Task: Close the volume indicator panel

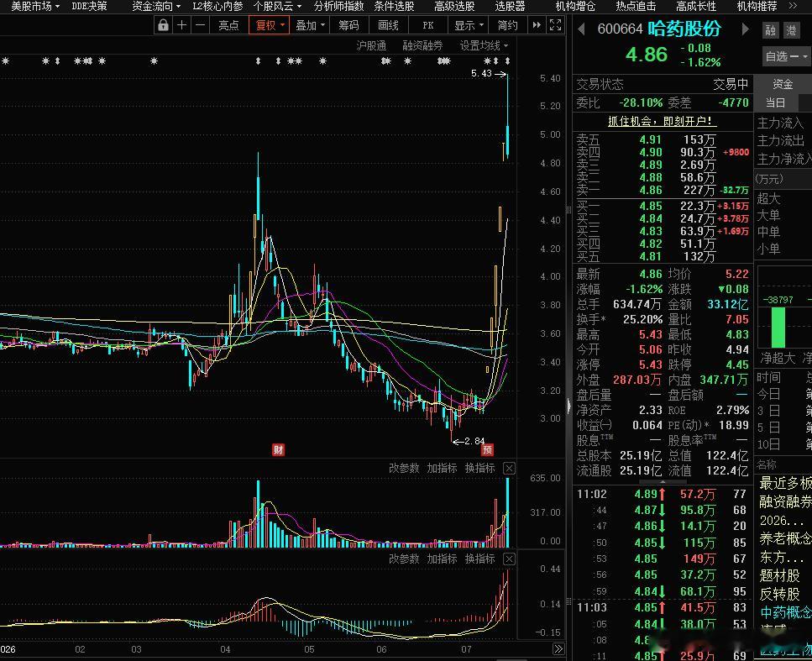Action: pyautogui.click(x=509, y=469)
